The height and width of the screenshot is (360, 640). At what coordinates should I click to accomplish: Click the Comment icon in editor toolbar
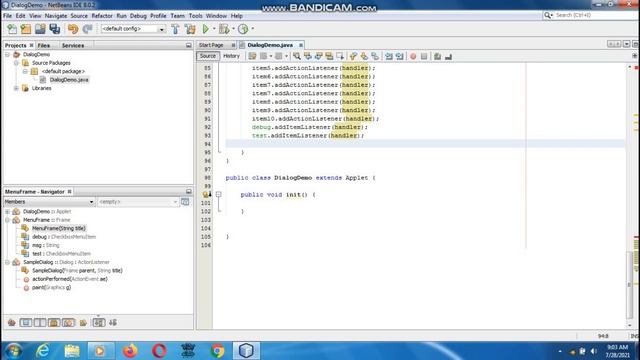(438, 56)
